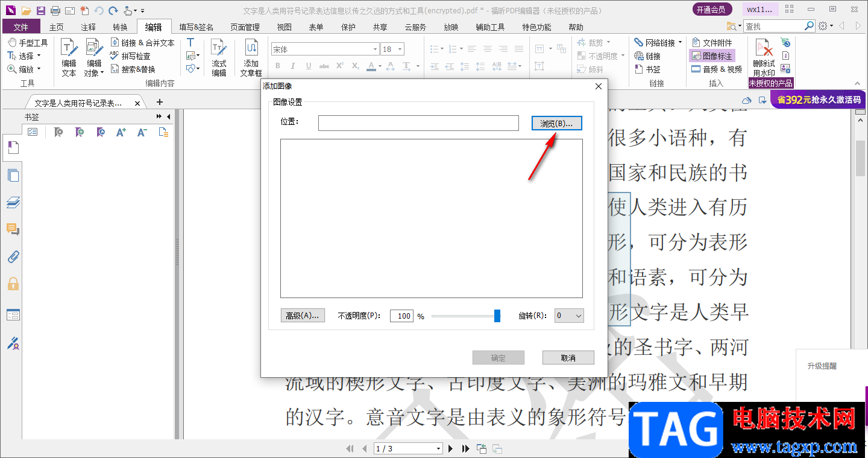868x458 pixels.
Task: Click the add new bookmark icon
Action: (x=79, y=132)
